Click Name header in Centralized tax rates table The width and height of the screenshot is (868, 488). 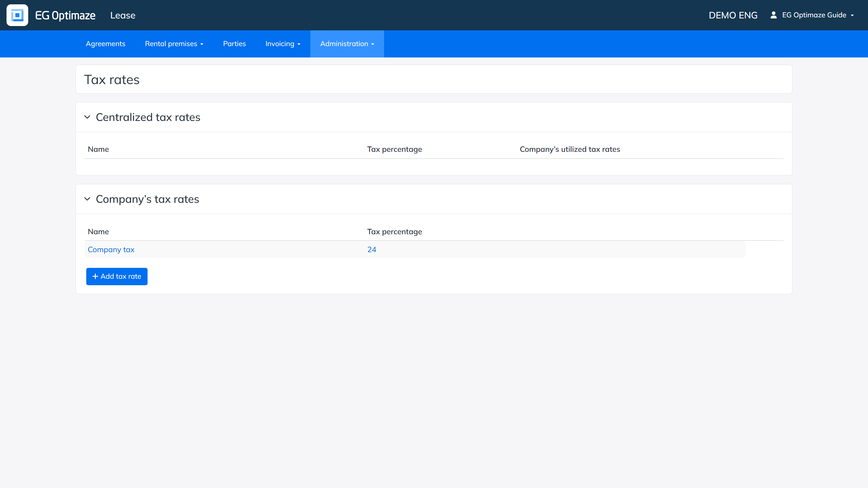tap(98, 149)
